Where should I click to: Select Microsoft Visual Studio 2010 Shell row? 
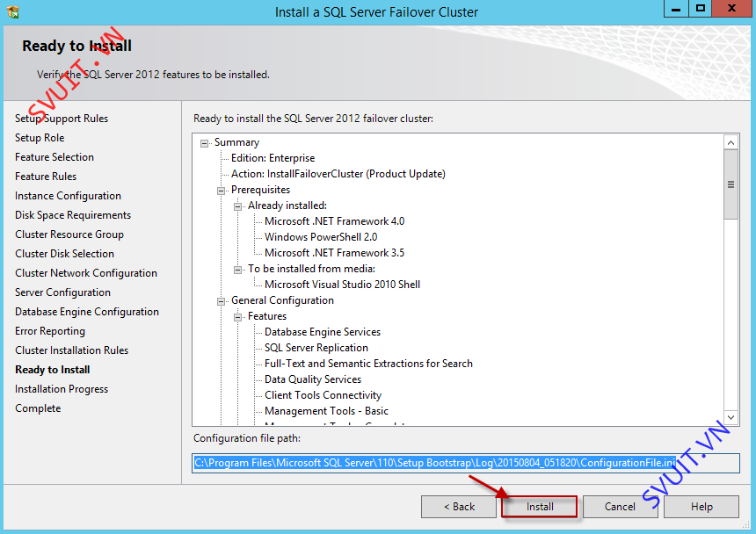tap(342, 285)
